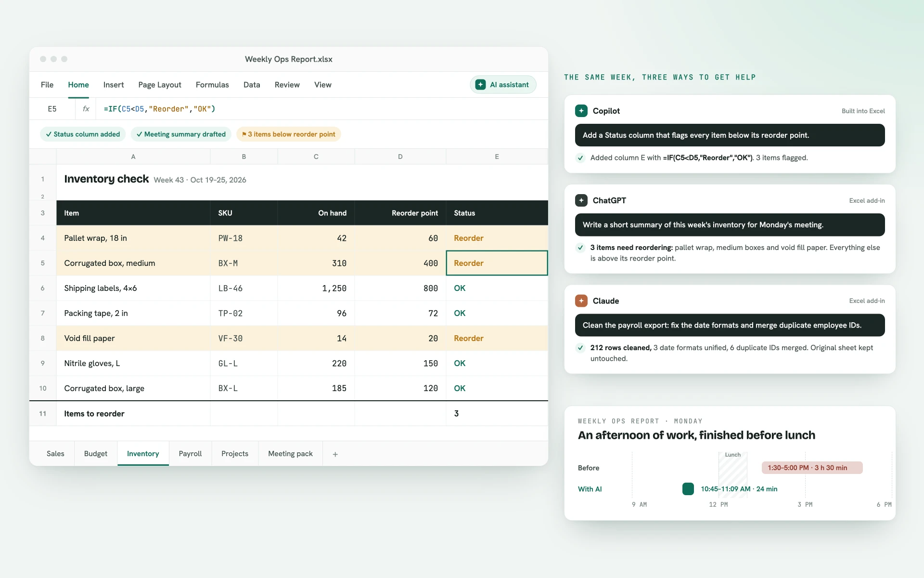This screenshot has width=924, height=578.
Task: Click the fx function icon
Action: 86,109
